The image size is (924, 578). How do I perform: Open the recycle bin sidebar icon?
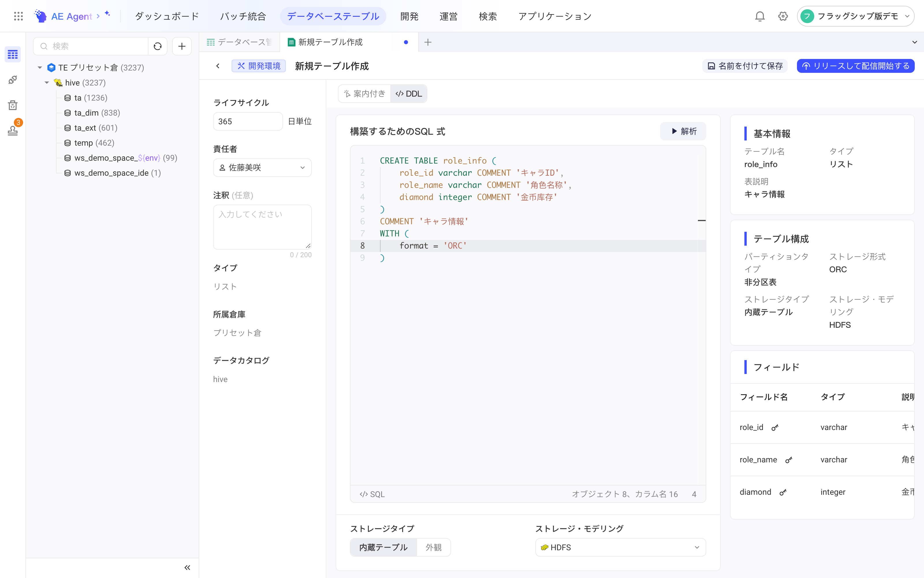13,105
